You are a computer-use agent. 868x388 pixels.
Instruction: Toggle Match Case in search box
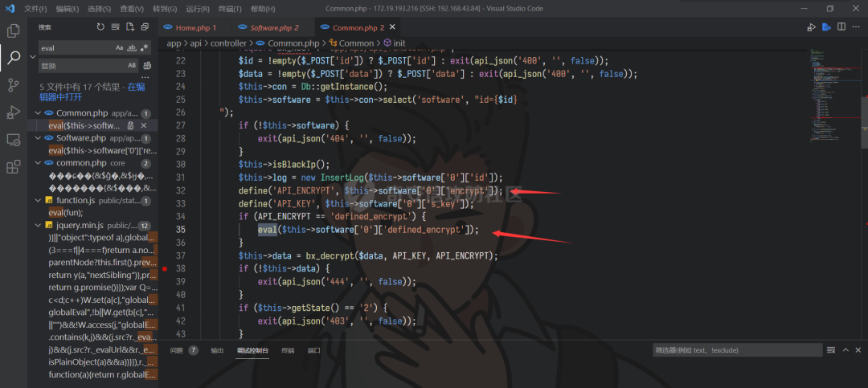tap(120, 48)
